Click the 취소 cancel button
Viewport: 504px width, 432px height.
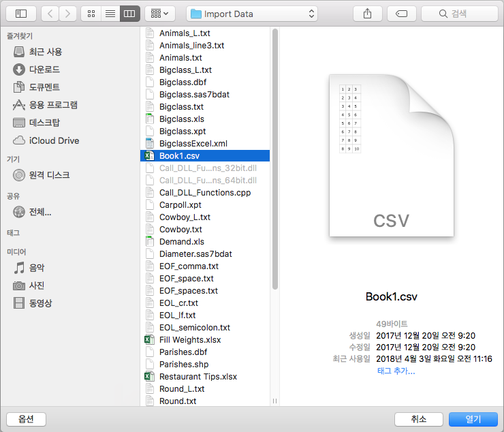(419, 419)
